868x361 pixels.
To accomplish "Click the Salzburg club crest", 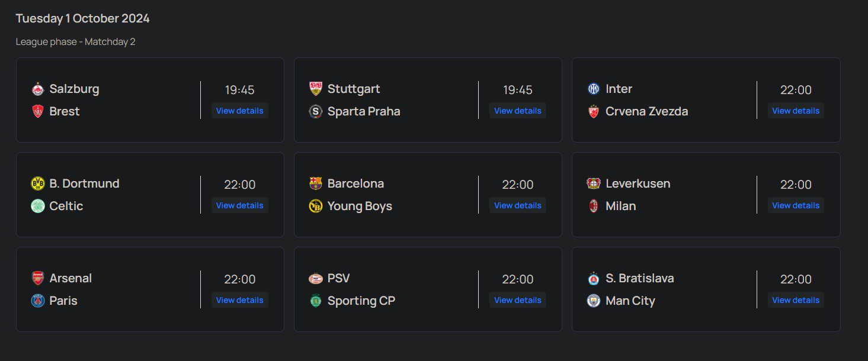I will (x=38, y=89).
